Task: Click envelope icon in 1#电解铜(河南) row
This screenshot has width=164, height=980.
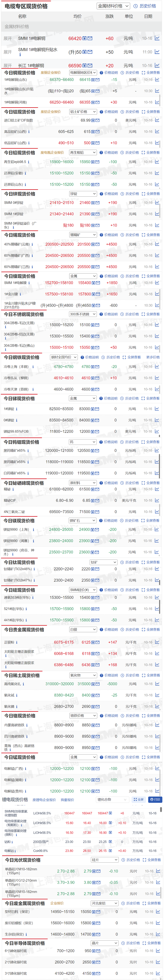Action: point(97,102)
